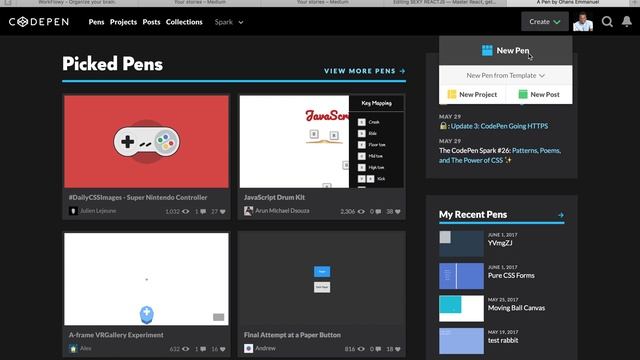Open the Projects navigation item
The image size is (640, 360).
[x=123, y=22]
